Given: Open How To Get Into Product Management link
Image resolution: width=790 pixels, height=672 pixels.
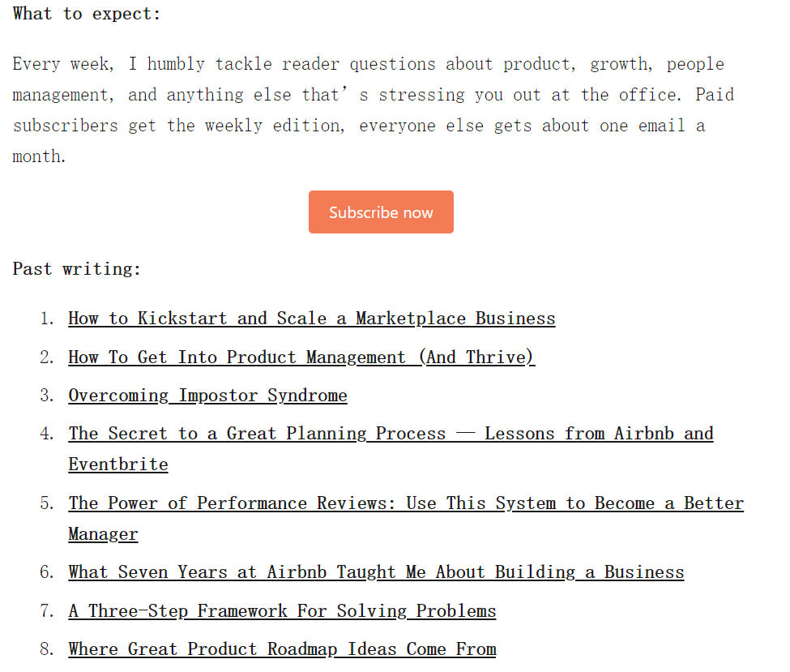Looking at the screenshot, I should [x=301, y=357].
